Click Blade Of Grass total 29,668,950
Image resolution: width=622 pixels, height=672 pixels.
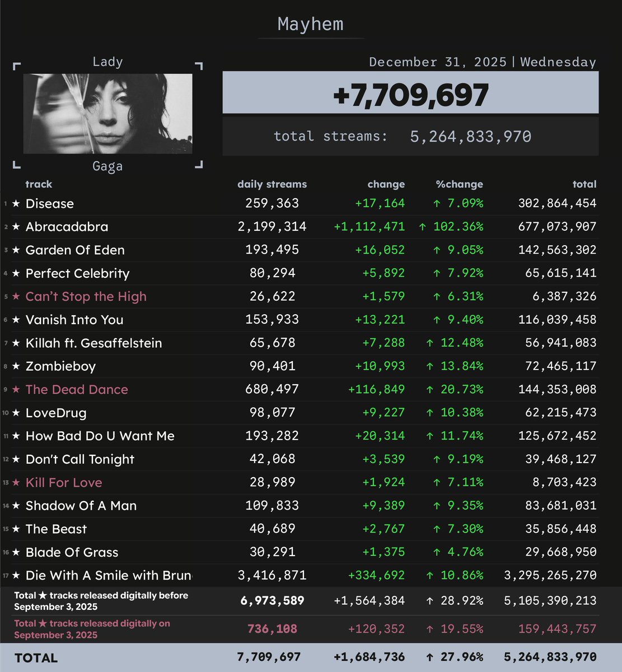click(x=561, y=553)
